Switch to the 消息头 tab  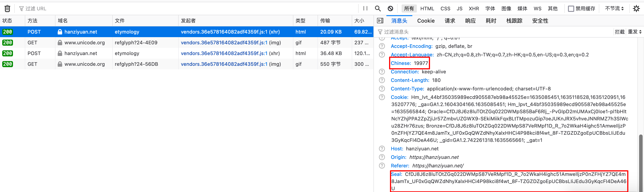[x=399, y=21]
